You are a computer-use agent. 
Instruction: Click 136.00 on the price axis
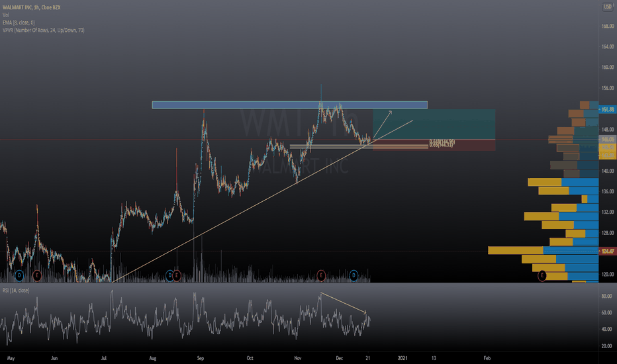[x=608, y=191]
